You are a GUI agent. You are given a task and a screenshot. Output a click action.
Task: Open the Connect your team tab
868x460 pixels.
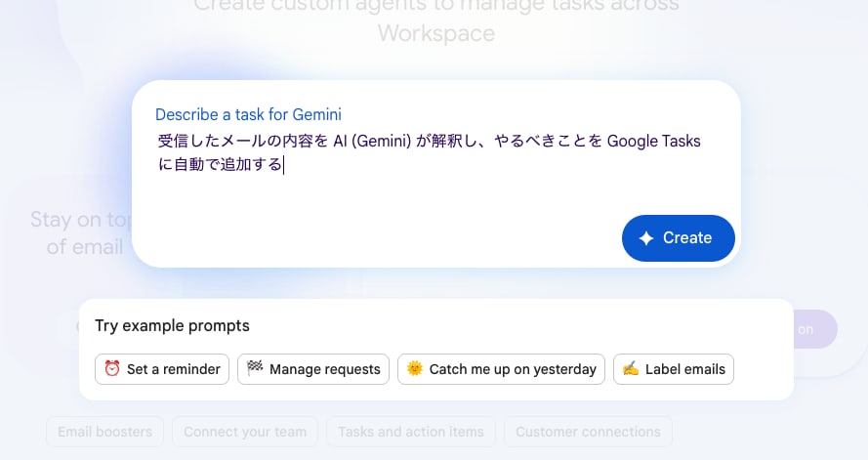245,432
